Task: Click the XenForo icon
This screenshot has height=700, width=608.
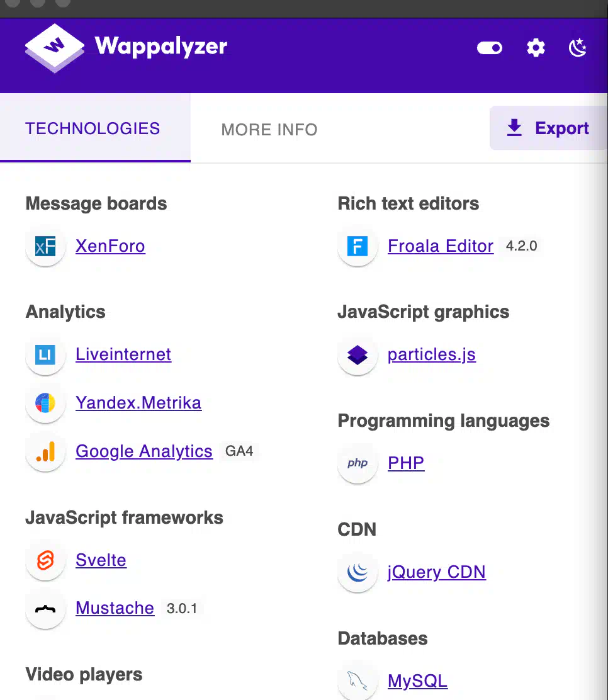Action: tap(45, 246)
